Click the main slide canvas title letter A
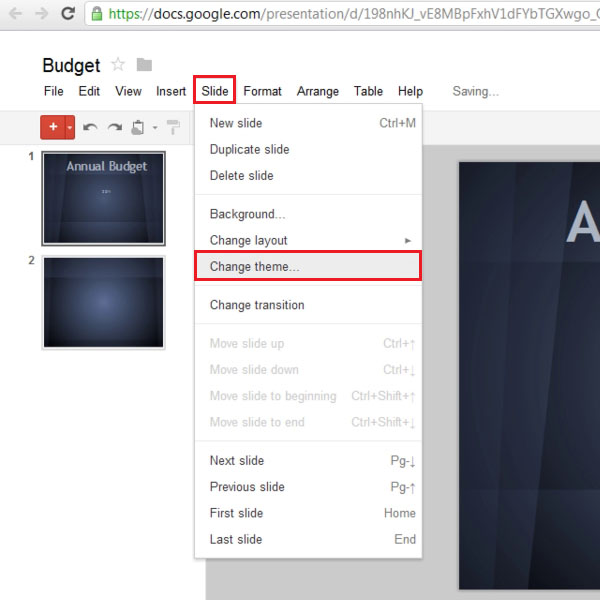 (x=583, y=222)
